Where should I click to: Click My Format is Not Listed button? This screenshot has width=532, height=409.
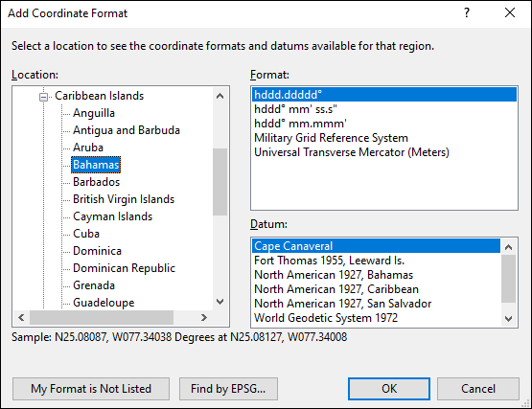click(x=91, y=389)
